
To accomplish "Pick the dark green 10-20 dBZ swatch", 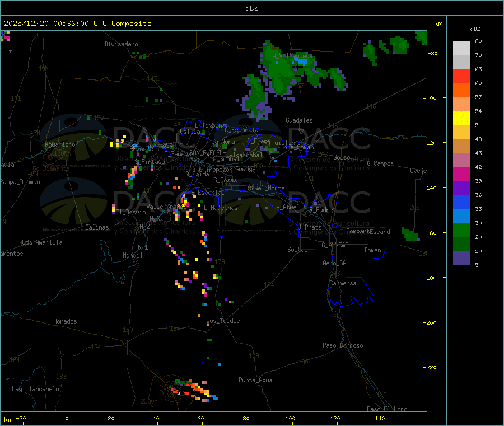I will coord(461,244).
